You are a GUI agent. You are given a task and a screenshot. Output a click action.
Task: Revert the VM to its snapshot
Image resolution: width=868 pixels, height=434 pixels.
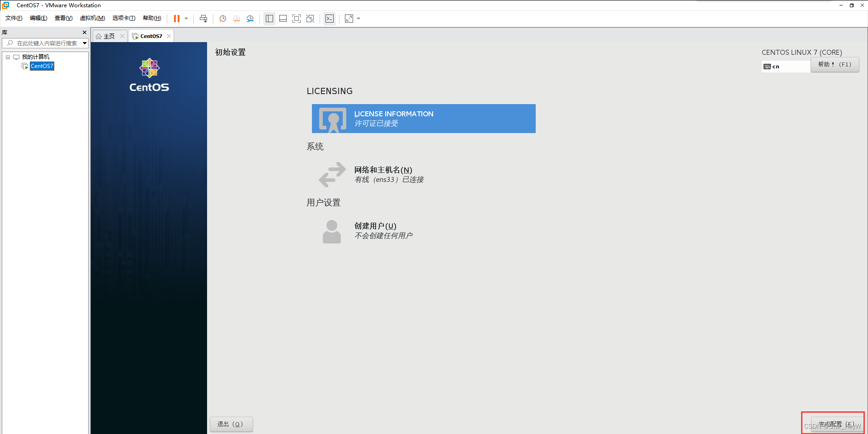click(x=236, y=19)
